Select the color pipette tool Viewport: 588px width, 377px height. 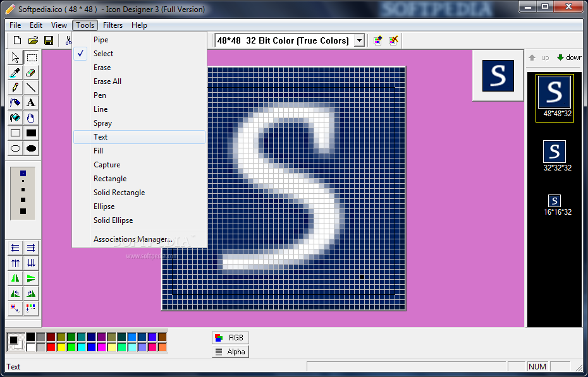15,73
